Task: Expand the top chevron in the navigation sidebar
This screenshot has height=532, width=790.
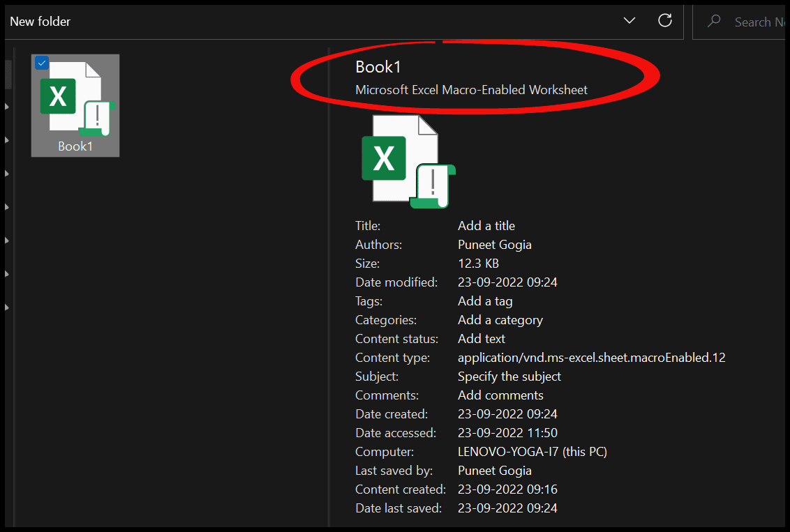Action: [x=6, y=107]
